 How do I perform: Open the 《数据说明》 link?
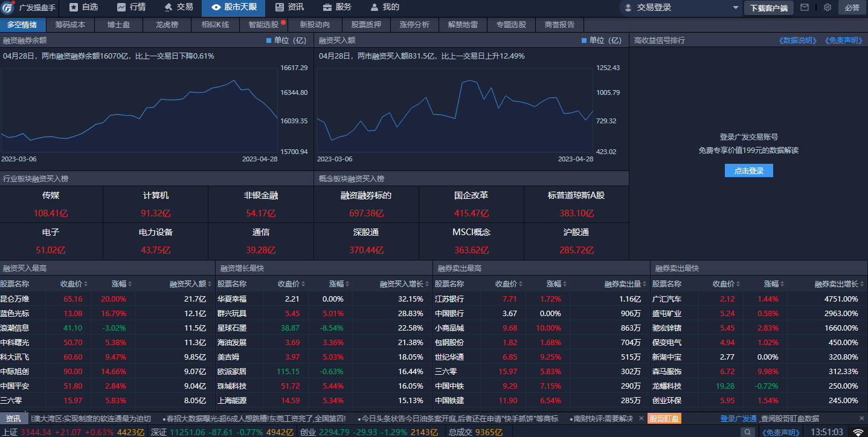[799, 40]
